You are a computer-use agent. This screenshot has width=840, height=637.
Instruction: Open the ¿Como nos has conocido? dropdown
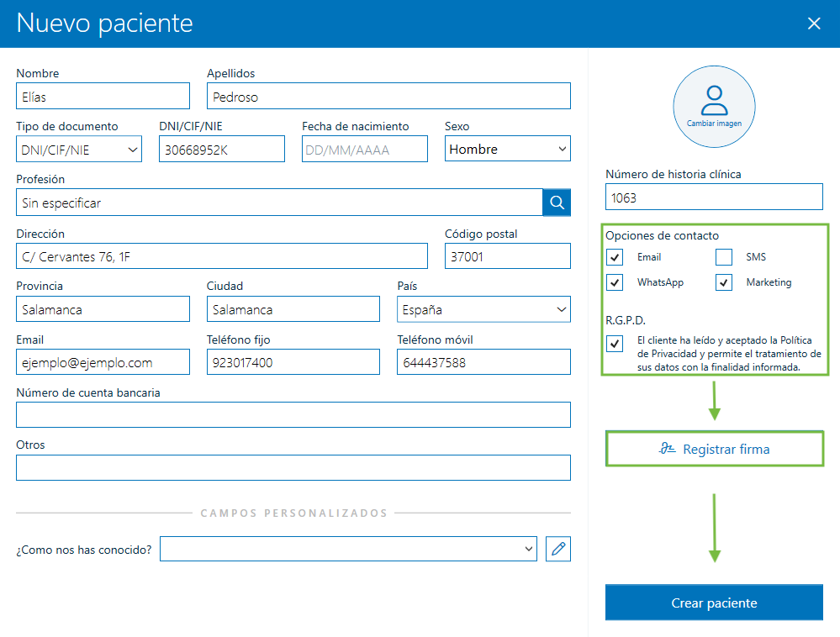(527, 548)
